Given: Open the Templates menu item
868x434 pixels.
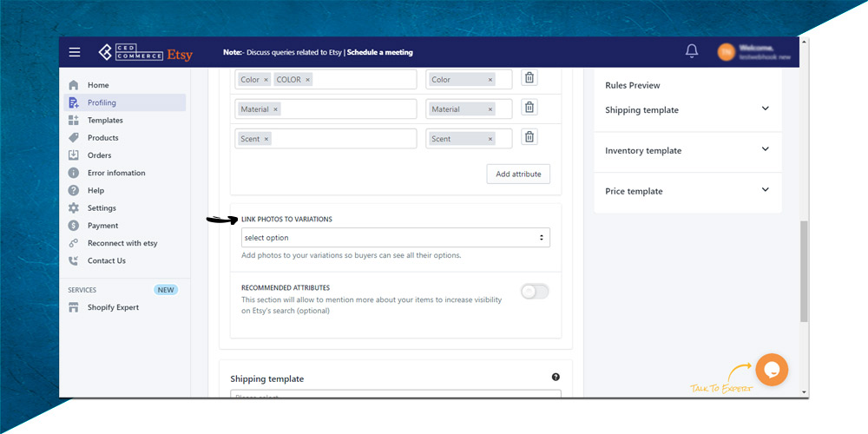Looking at the screenshot, I should (x=105, y=120).
